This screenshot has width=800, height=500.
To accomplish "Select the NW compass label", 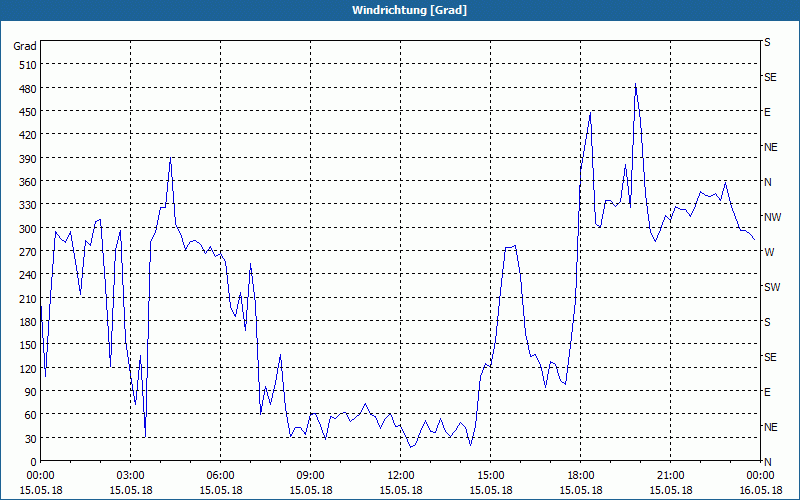I will (x=772, y=217).
